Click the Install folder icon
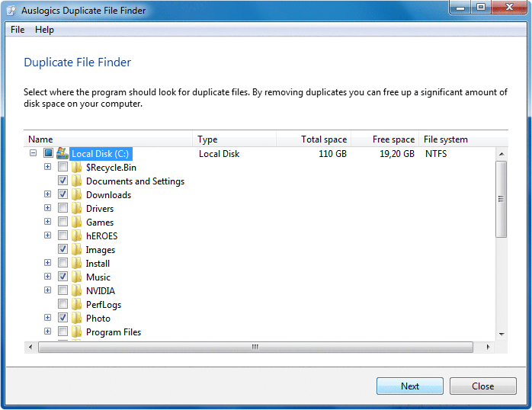The width and height of the screenshot is (532, 410). (x=77, y=263)
